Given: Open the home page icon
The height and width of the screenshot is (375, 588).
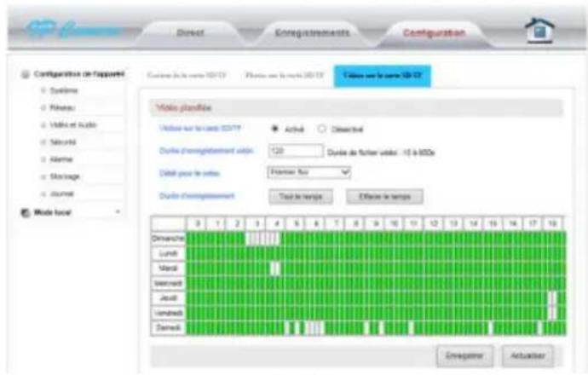Looking at the screenshot, I should pyautogui.click(x=539, y=31).
